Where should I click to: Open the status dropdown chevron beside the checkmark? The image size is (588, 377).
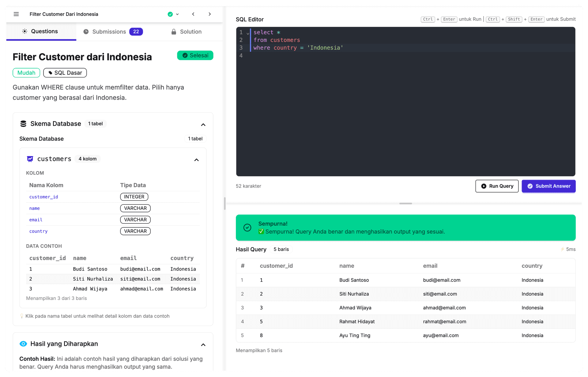177,14
